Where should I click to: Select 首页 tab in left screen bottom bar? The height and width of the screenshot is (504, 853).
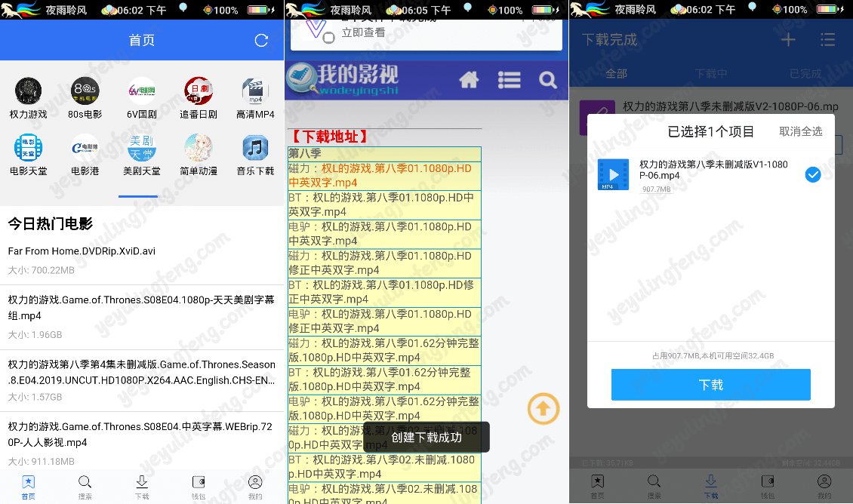(x=28, y=487)
